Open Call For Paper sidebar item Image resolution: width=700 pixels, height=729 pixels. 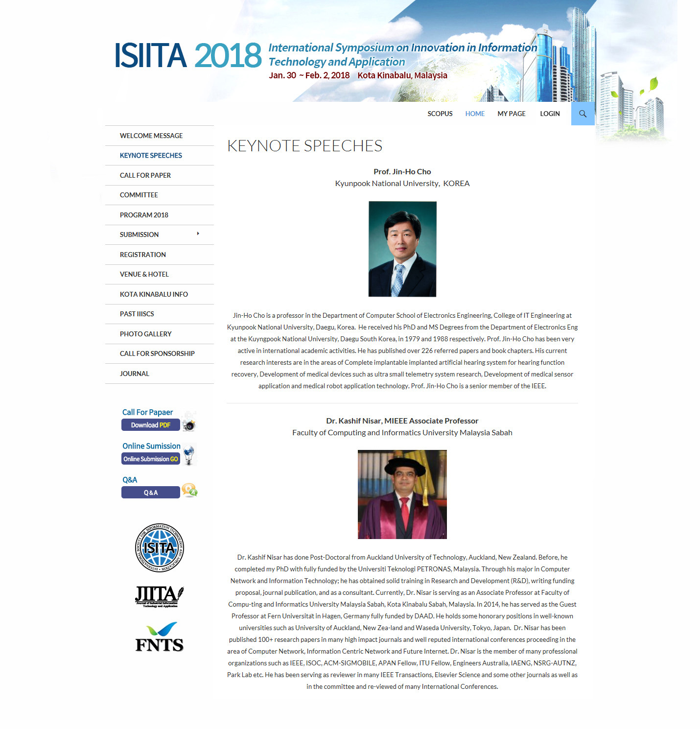(x=160, y=175)
